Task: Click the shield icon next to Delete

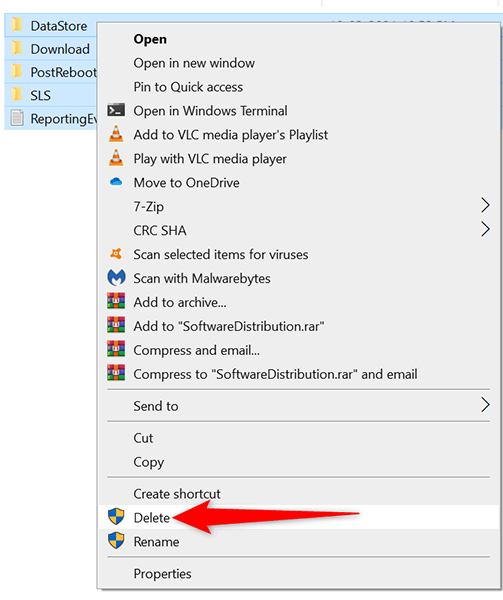Action: tap(116, 517)
